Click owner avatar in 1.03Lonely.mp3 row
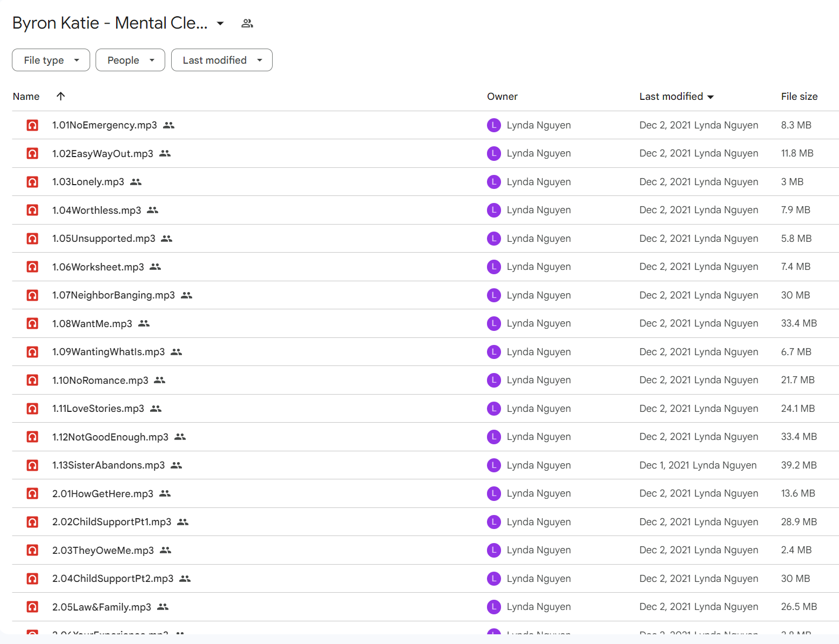The image size is (839, 644). click(494, 182)
